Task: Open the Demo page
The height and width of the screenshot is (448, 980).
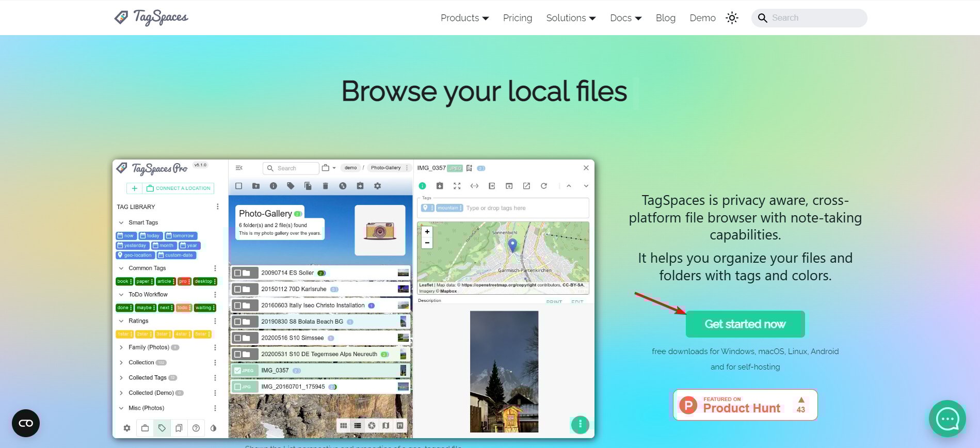Action: tap(702, 18)
